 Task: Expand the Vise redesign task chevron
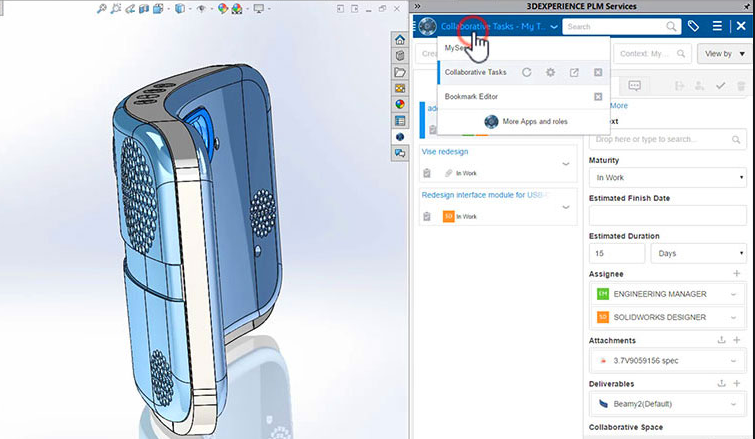click(x=566, y=164)
